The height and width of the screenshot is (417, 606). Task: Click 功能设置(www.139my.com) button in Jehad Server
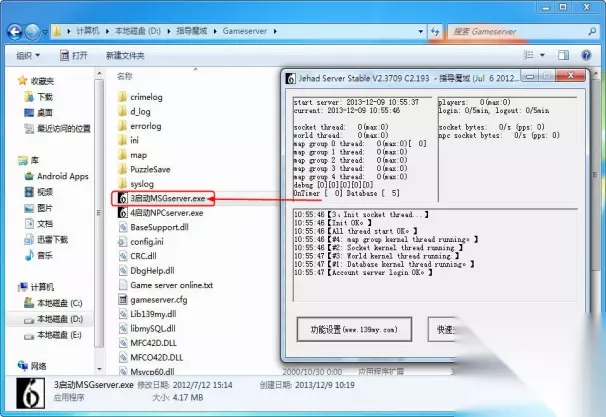(354, 330)
